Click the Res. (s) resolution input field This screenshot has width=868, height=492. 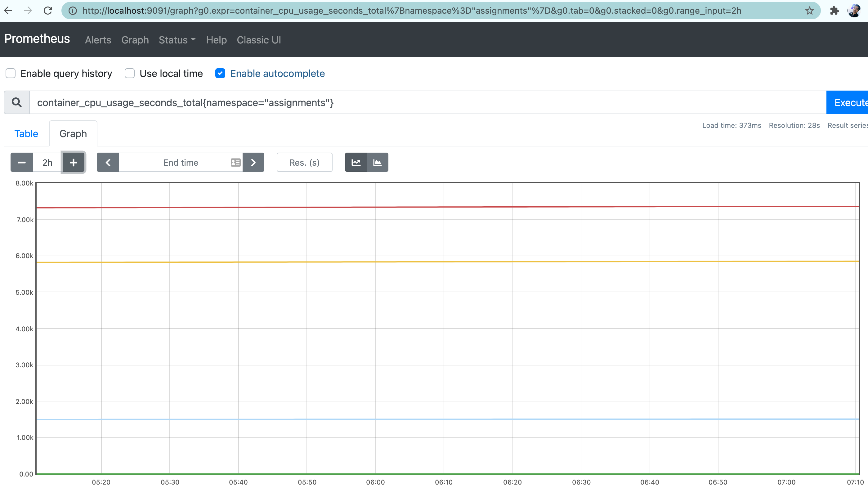[x=304, y=162]
